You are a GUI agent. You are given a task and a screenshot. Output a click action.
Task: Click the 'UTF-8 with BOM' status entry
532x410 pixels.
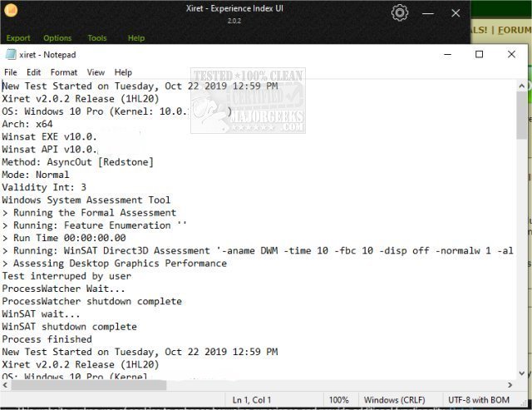pos(479,400)
